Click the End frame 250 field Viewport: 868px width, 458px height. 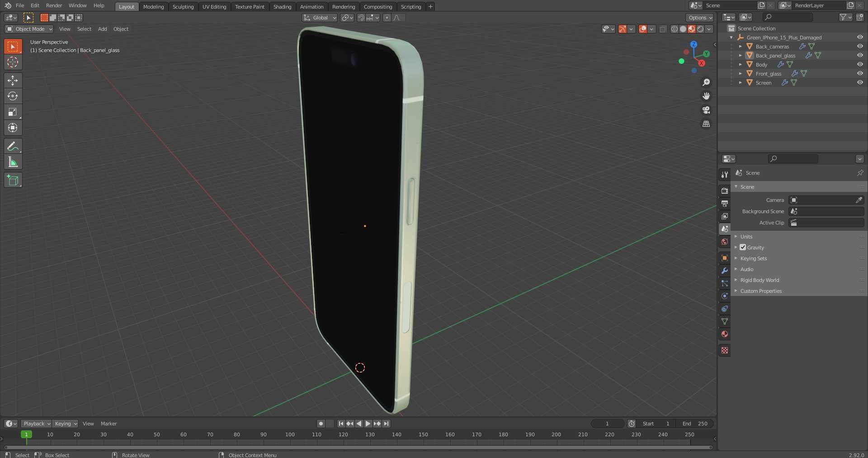[695, 424]
